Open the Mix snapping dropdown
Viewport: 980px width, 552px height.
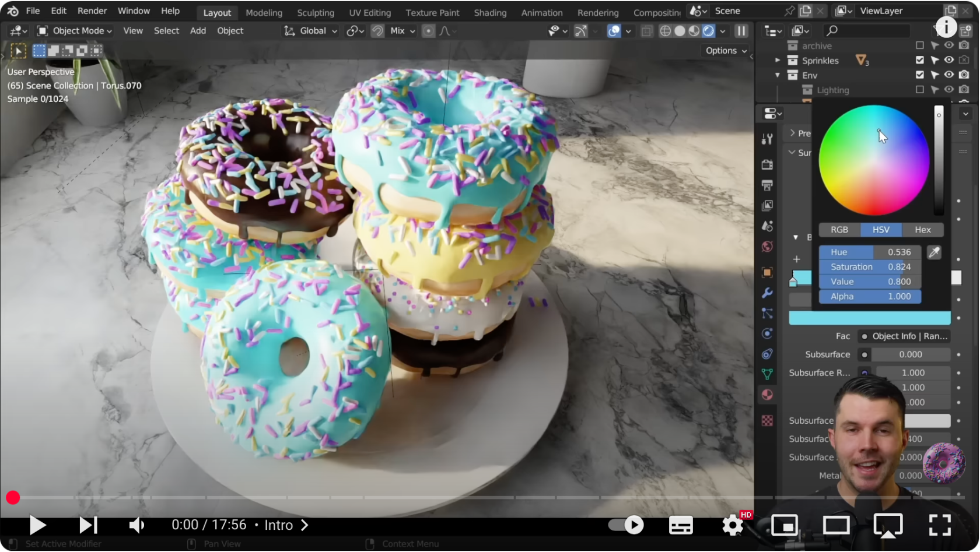pyautogui.click(x=402, y=31)
